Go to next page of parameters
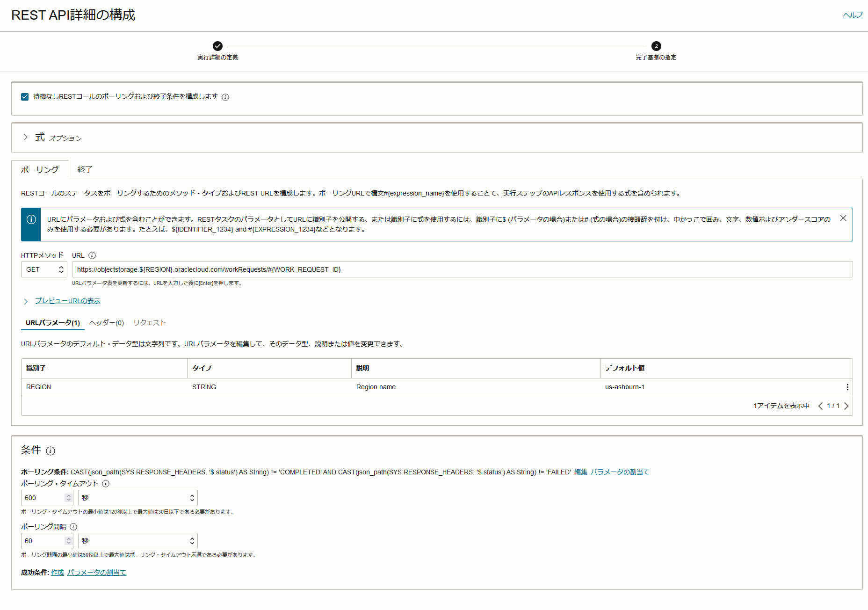The width and height of the screenshot is (868, 610). coord(846,406)
